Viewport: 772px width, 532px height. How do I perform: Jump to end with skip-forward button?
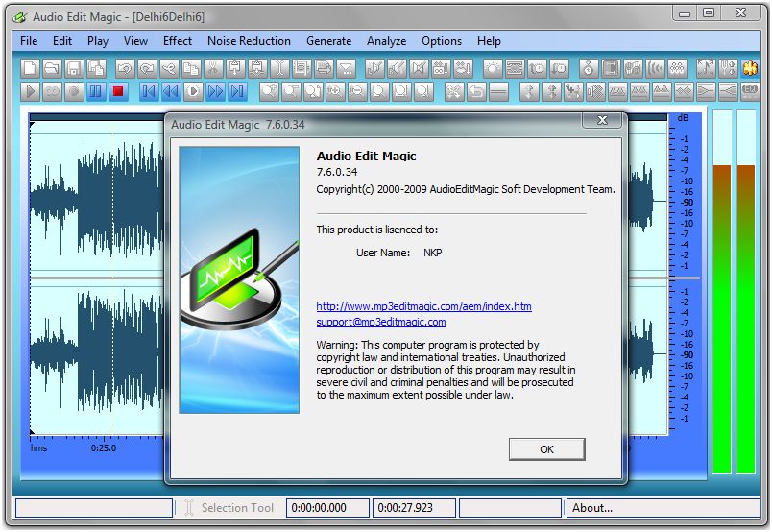click(237, 90)
